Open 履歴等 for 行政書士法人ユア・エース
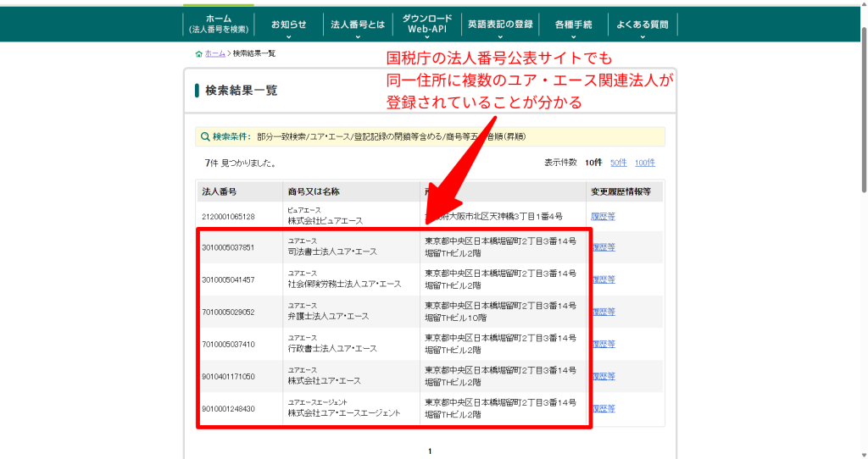 point(603,344)
